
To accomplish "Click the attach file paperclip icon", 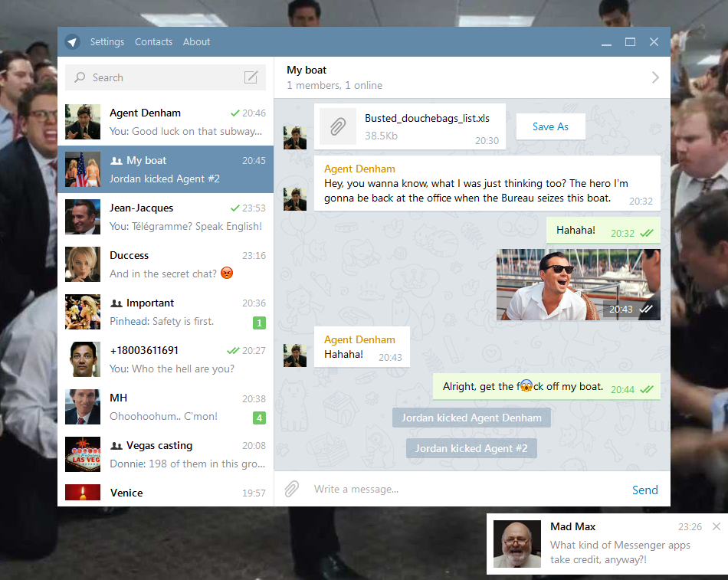I will coord(291,489).
